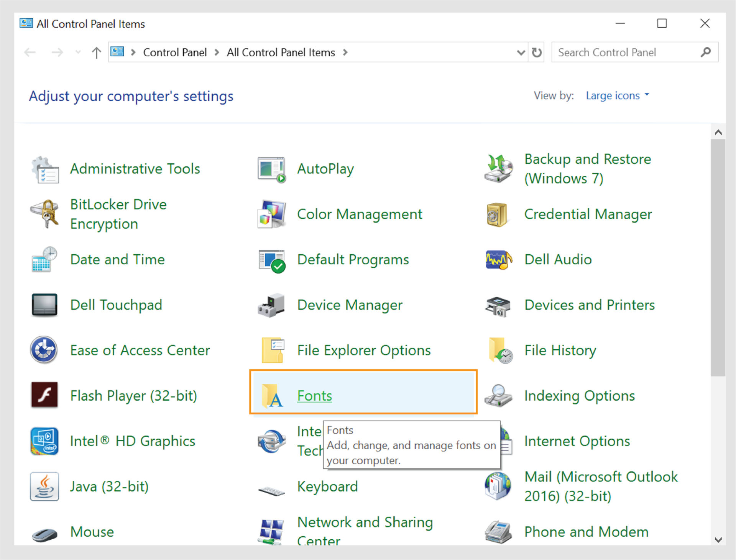Open the File History icon

pos(500,350)
